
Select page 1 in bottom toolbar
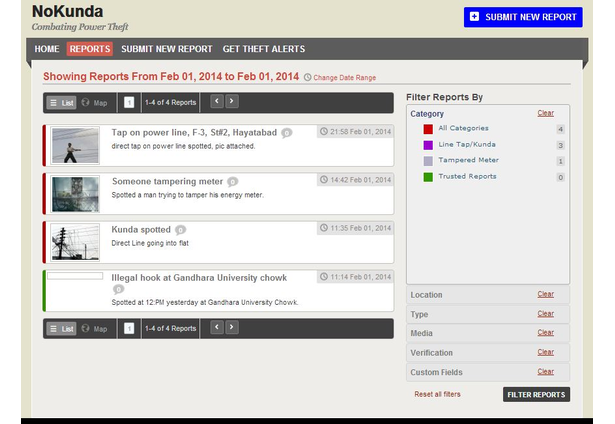coord(129,328)
